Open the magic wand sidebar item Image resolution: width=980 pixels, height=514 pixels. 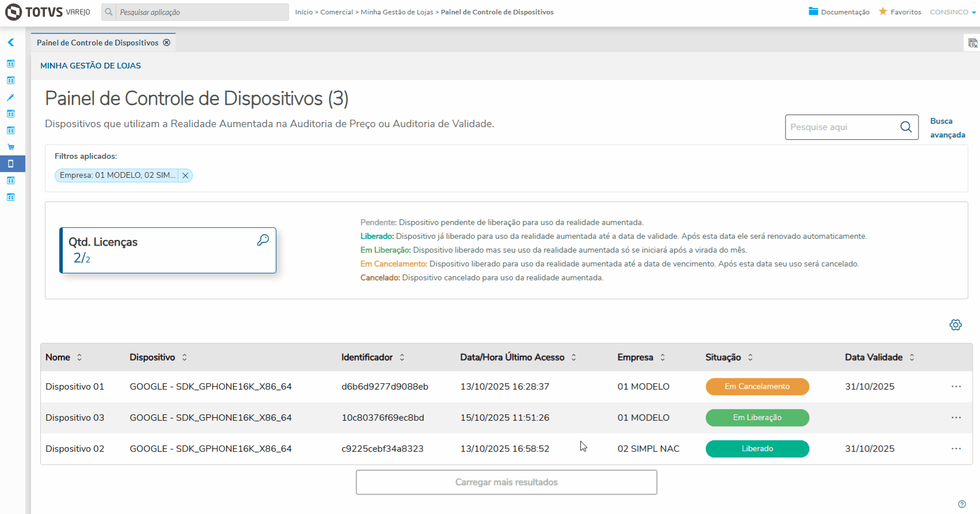(11, 97)
